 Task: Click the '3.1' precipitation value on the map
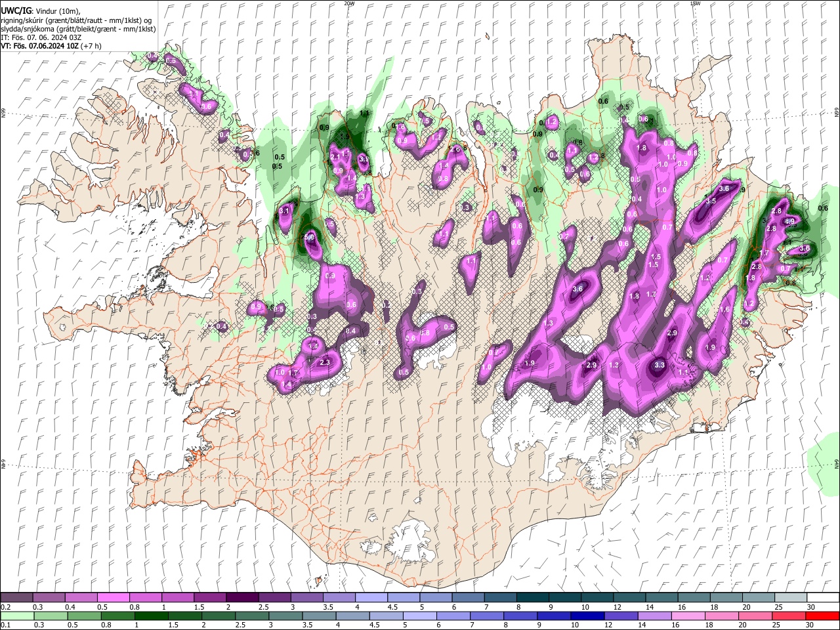pos(285,211)
